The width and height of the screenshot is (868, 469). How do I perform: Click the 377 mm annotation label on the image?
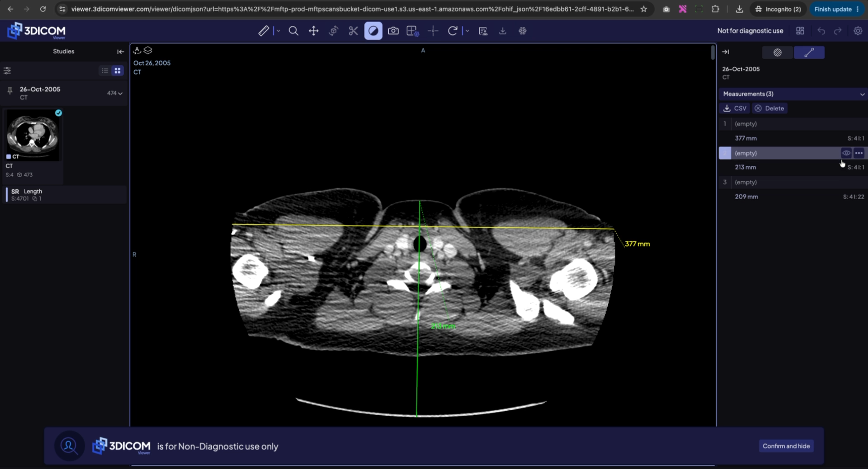(x=637, y=244)
